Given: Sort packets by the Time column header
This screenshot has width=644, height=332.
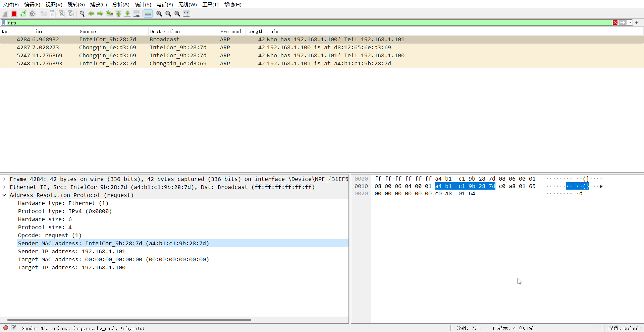Looking at the screenshot, I should [54, 31].
